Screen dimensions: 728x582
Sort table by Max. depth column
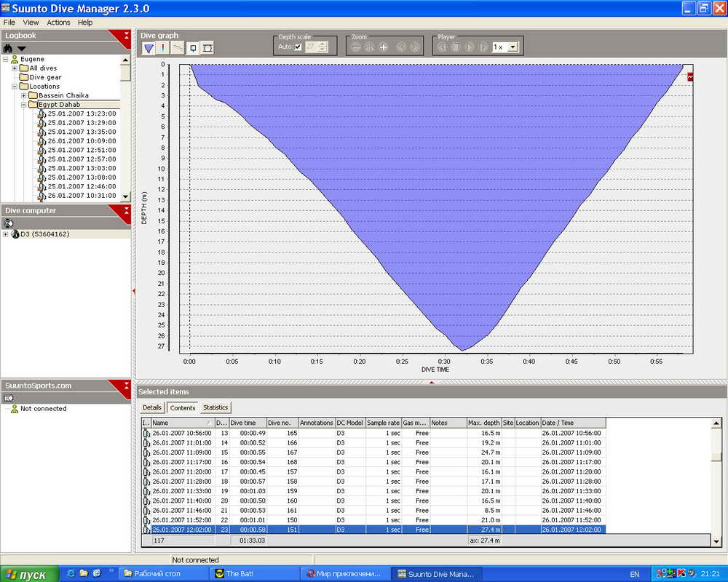(x=484, y=423)
